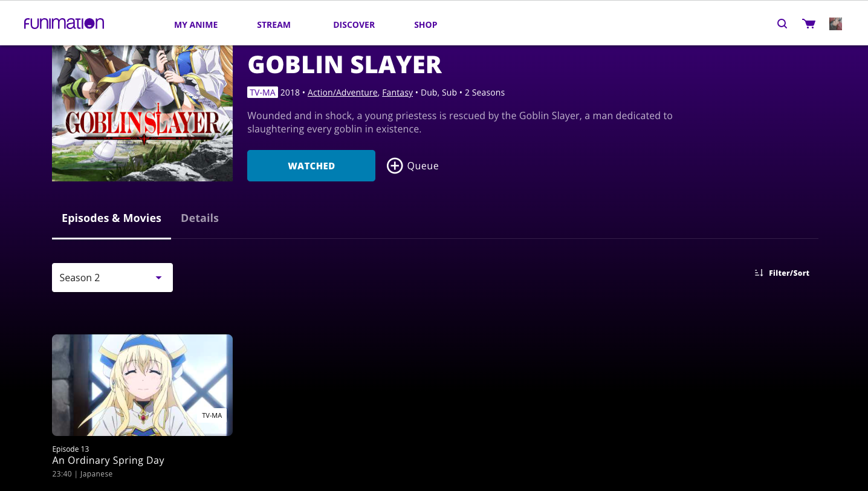Image resolution: width=868 pixels, height=491 pixels.
Task: Click the Filter/Sort icon
Action: coord(759,273)
